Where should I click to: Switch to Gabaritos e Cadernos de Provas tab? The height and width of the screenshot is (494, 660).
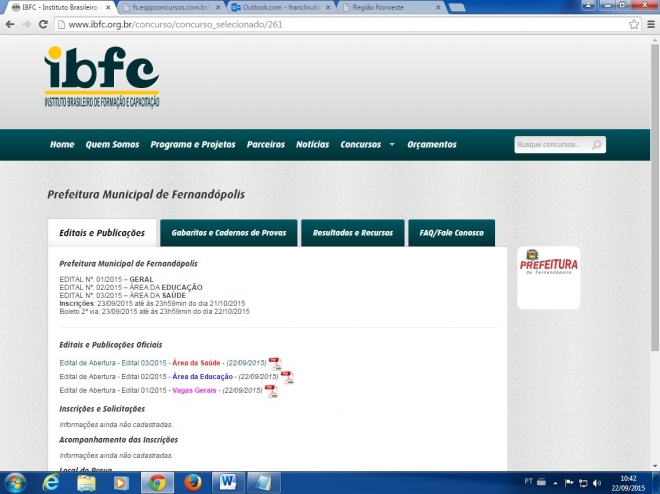coord(228,233)
